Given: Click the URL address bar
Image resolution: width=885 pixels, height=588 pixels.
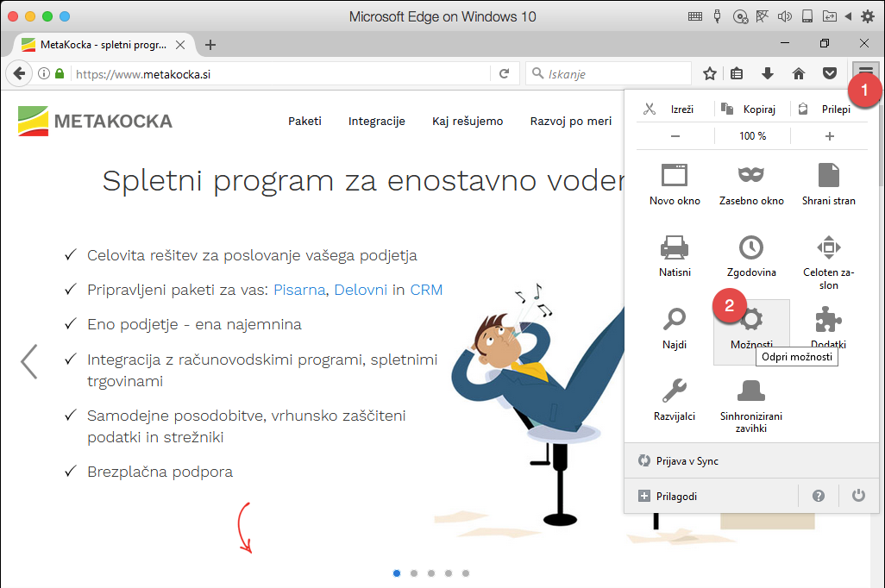Looking at the screenshot, I should coord(280,74).
